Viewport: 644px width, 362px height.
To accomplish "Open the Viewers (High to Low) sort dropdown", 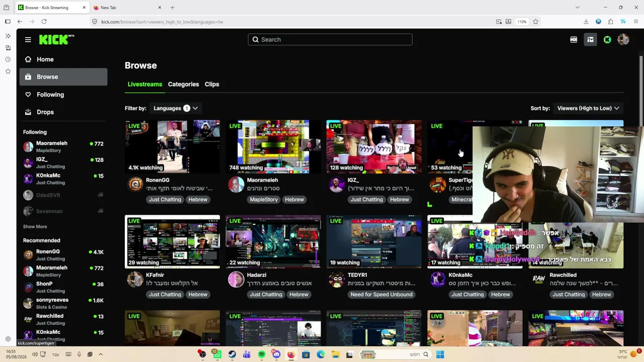I will [x=588, y=108].
